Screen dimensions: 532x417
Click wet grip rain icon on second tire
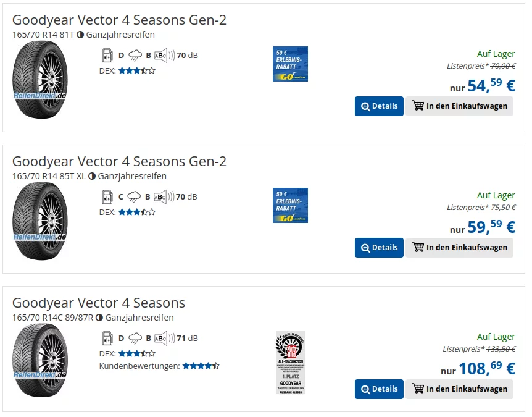click(x=135, y=196)
